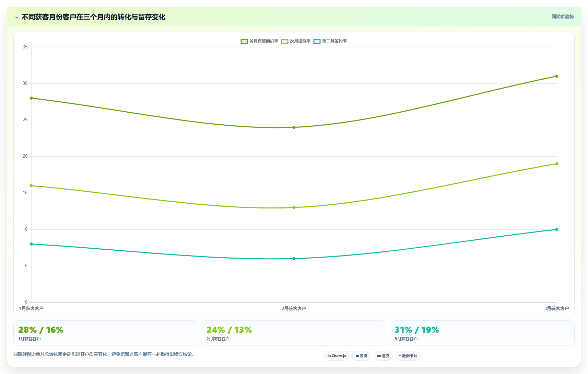The height and width of the screenshot is (374, 588).
Task: Click the 进度 tag
Action: click(383, 356)
